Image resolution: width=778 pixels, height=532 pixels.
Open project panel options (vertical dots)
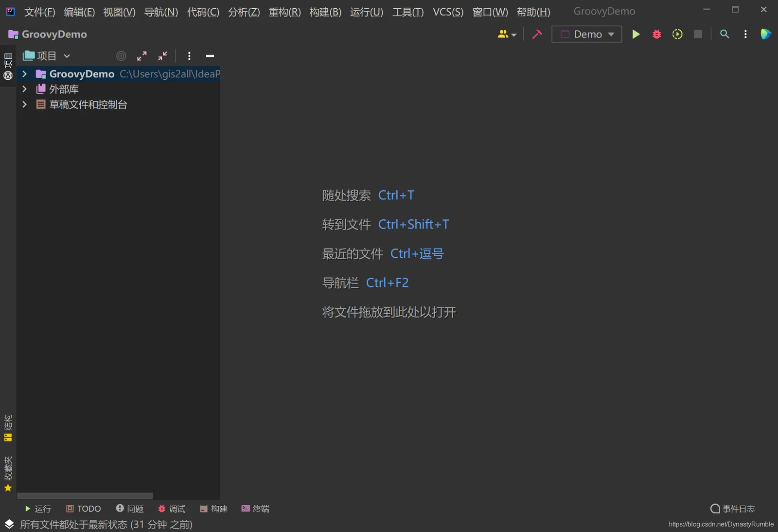(189, 56)
